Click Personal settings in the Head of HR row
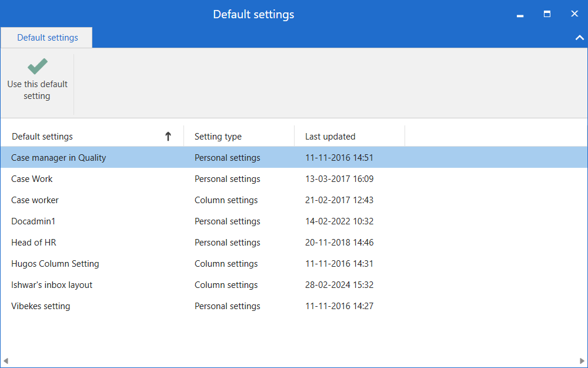This screenshot has height=368, width=588. [x=227, y=243]
